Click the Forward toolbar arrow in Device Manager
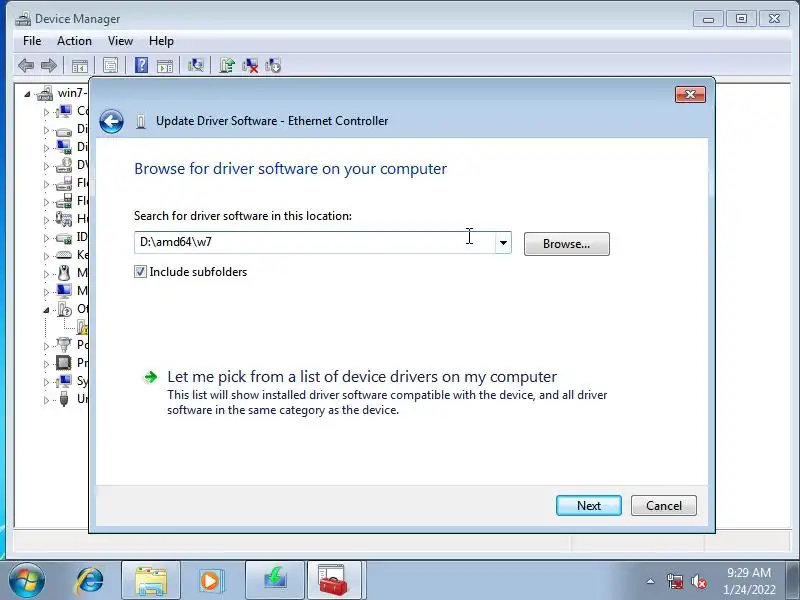 [48, 65]
